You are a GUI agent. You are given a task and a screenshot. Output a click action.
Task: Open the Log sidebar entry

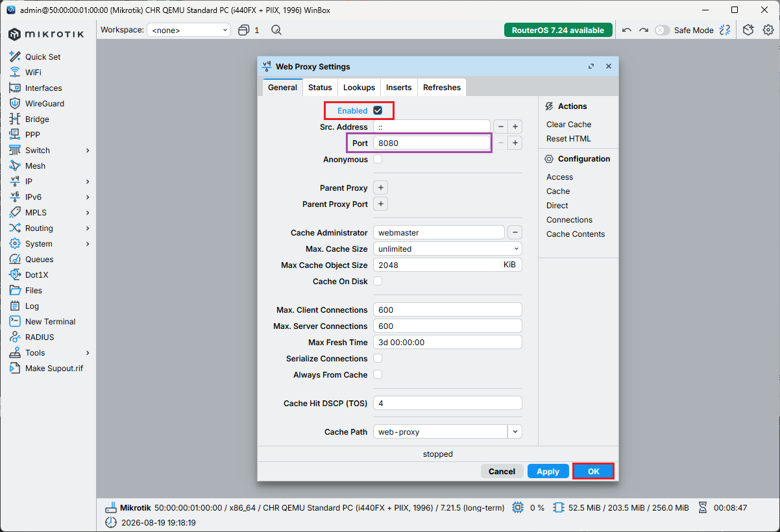tap(32, 306)
